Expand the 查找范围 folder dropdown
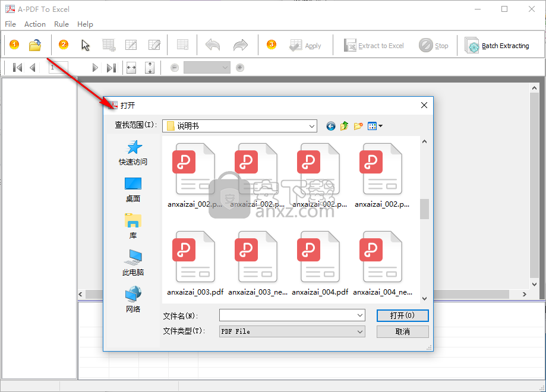The image size is (546, 392). pyautogui.click(x=312, y=126)
